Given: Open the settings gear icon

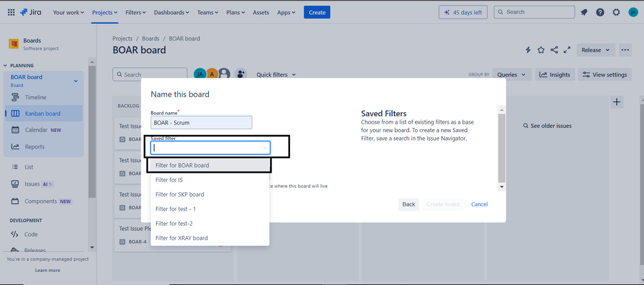Looking at the screenshot, I should pos(616,12).
